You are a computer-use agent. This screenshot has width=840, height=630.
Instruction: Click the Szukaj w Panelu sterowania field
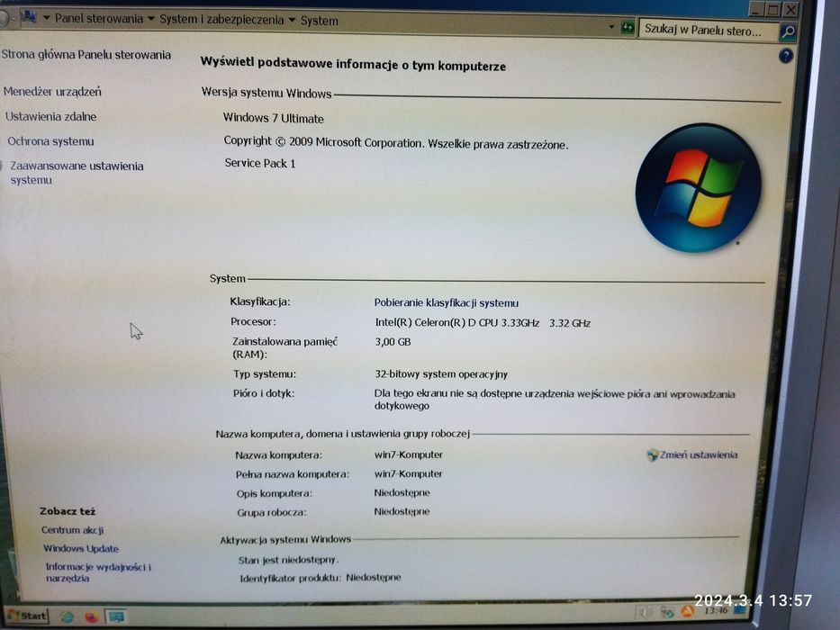coord(708,31)
